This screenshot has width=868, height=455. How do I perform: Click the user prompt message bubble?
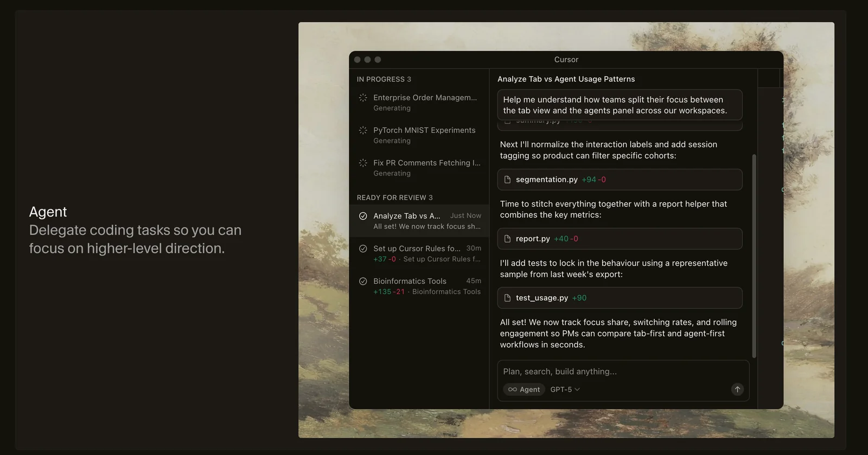(x=620, y=105)
